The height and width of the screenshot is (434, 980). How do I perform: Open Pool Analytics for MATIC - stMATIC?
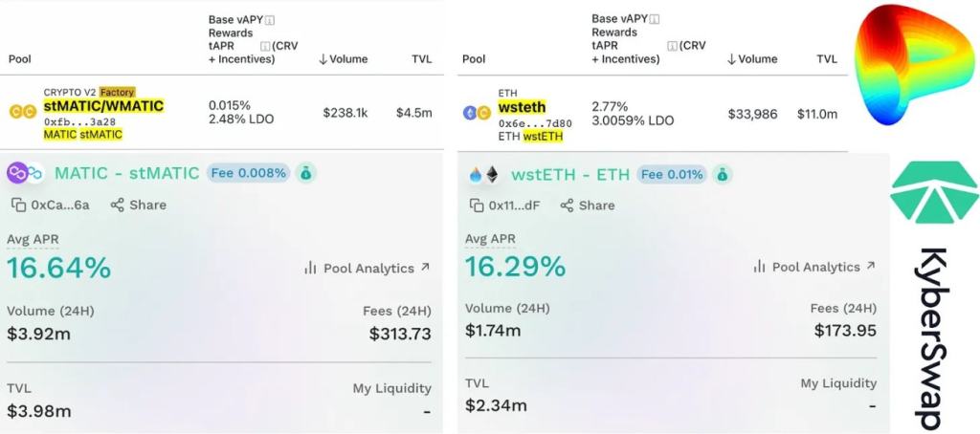click(x=367, y=269)
